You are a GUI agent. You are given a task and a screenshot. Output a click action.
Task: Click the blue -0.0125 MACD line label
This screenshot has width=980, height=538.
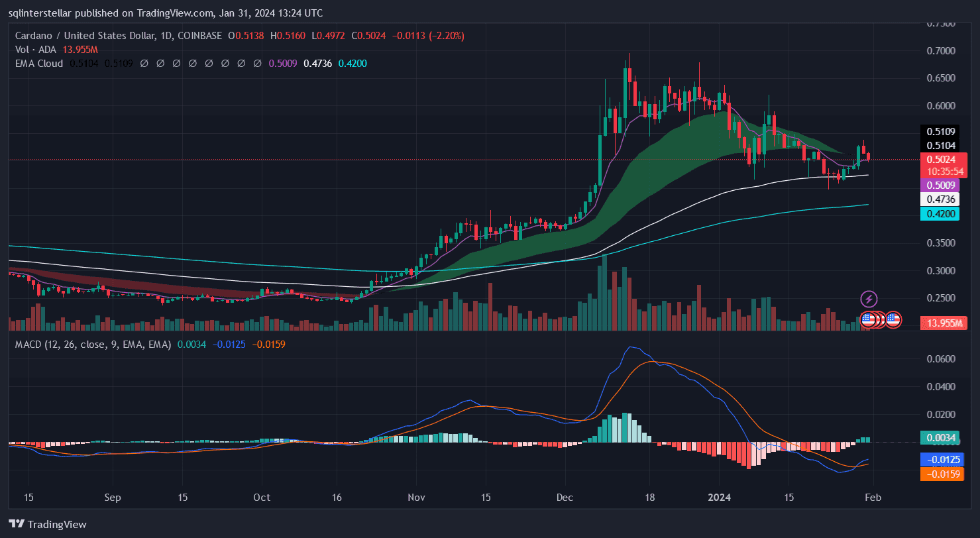940,460
